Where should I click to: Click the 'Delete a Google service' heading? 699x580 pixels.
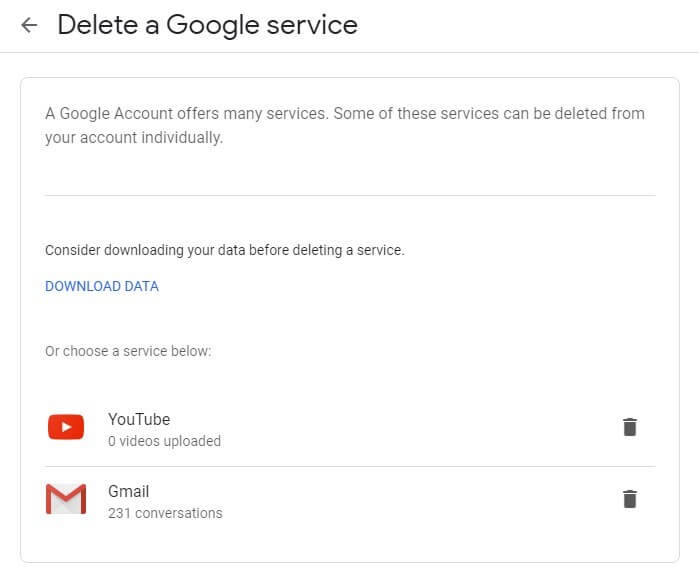208,25
